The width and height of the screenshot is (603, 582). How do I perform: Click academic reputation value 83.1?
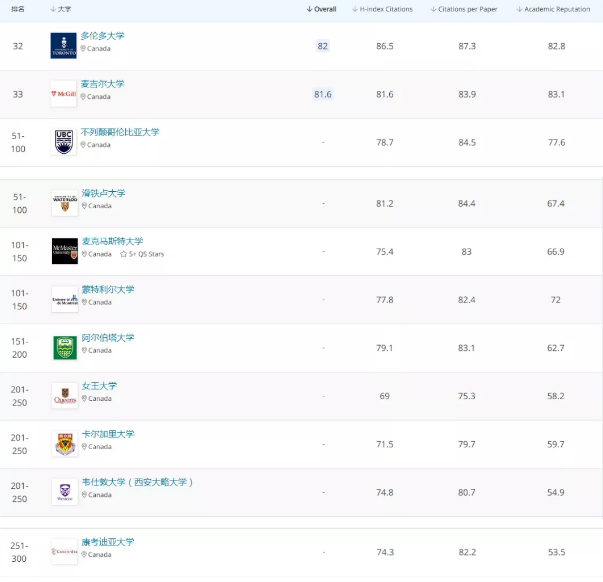point(556,94)
